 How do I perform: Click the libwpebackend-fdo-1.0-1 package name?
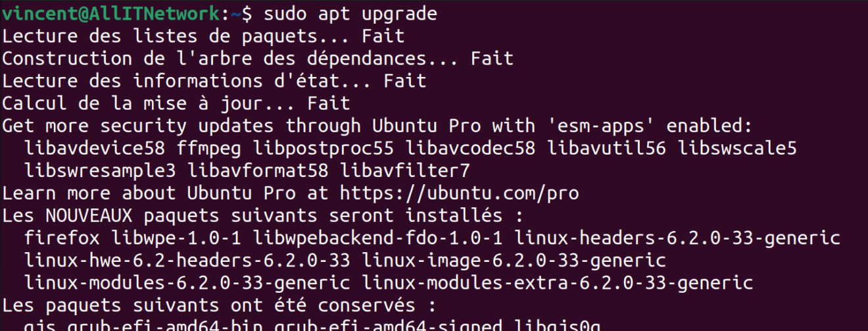(378, 238)
